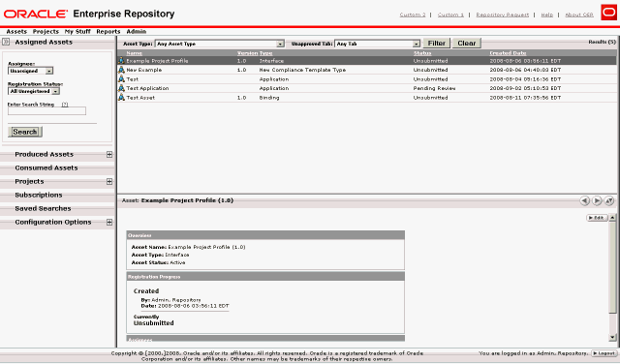Open the Assets menu
This screenshot has height=364, width=620.
(16, 31)
